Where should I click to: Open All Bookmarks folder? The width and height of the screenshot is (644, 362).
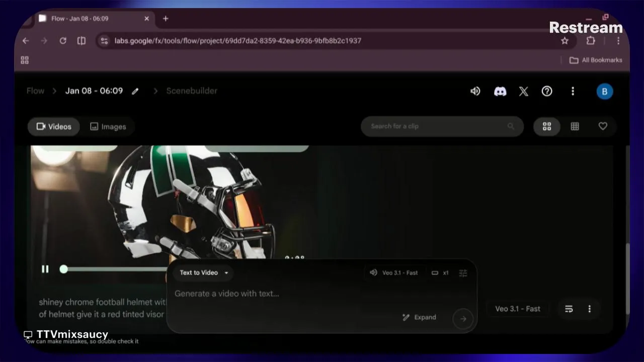point(596,60)
